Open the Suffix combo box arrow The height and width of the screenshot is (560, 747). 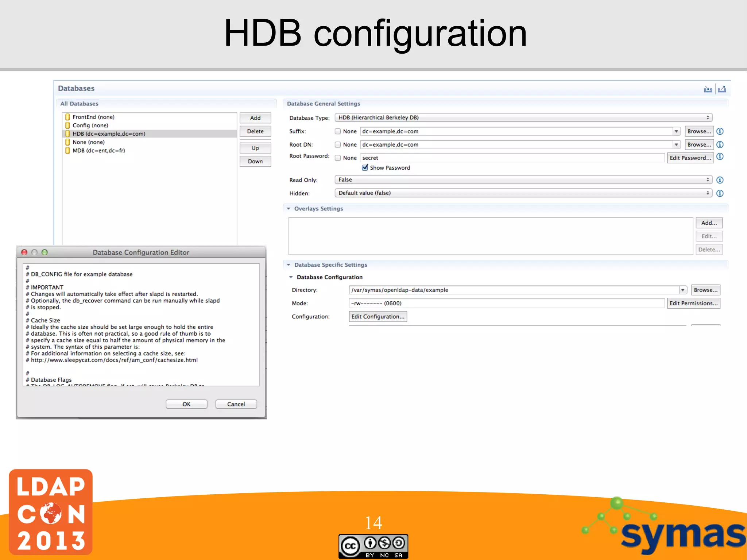pos(677,131)
